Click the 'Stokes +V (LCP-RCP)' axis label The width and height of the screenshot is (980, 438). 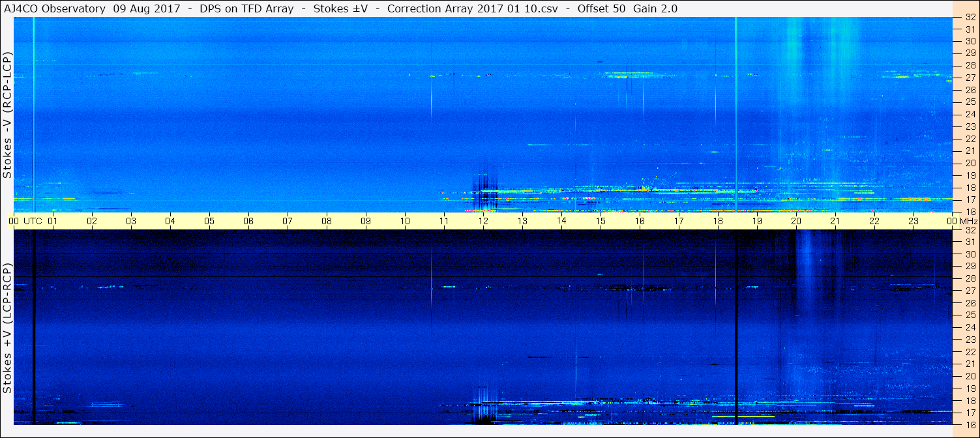tap(7, 328)
